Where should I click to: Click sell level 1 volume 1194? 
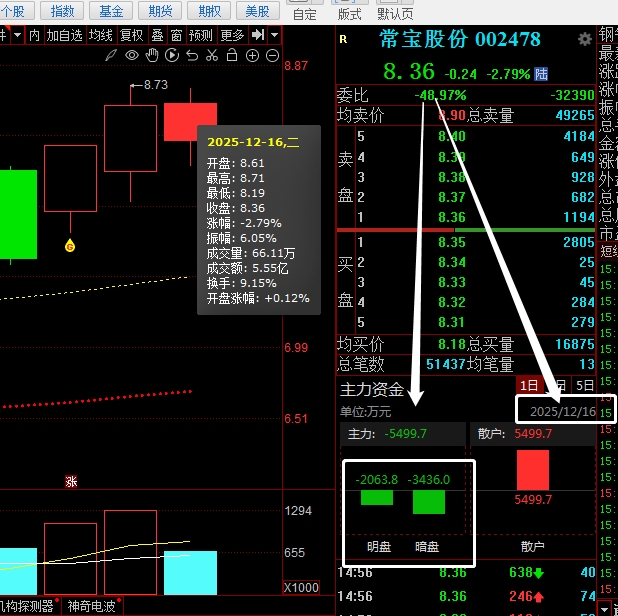579,217
